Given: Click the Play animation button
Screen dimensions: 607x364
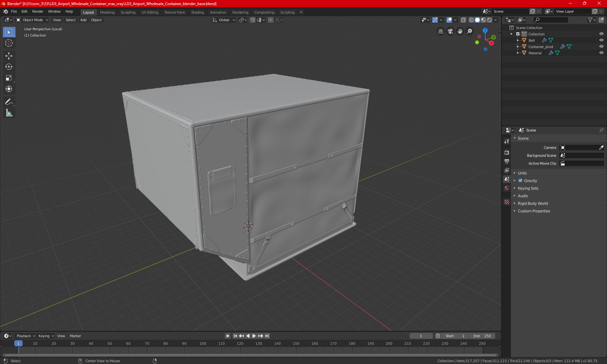Looking at the screenshot, I should pos(254,336).
